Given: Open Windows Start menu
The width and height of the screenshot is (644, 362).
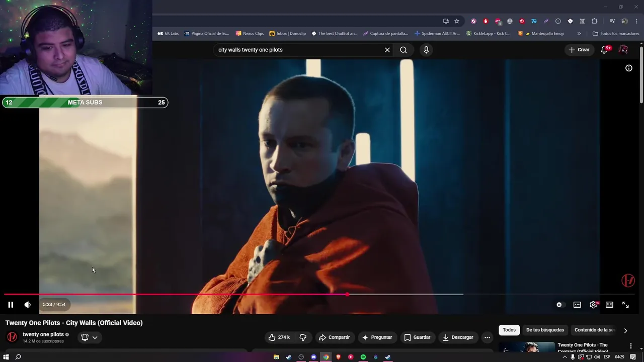Looking at the screenshot, I should tap(6, 357).
